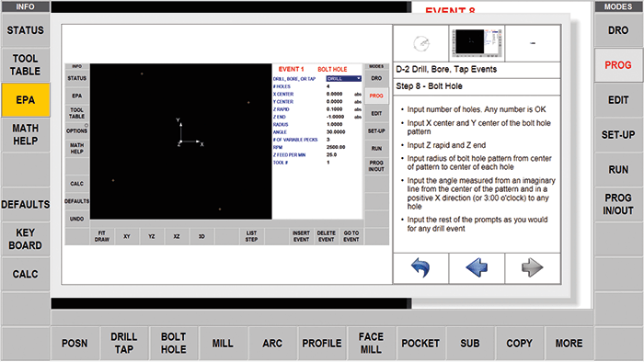Click INSERT EVENT in the embedded screen
The image size is (644, 362).
301,236
